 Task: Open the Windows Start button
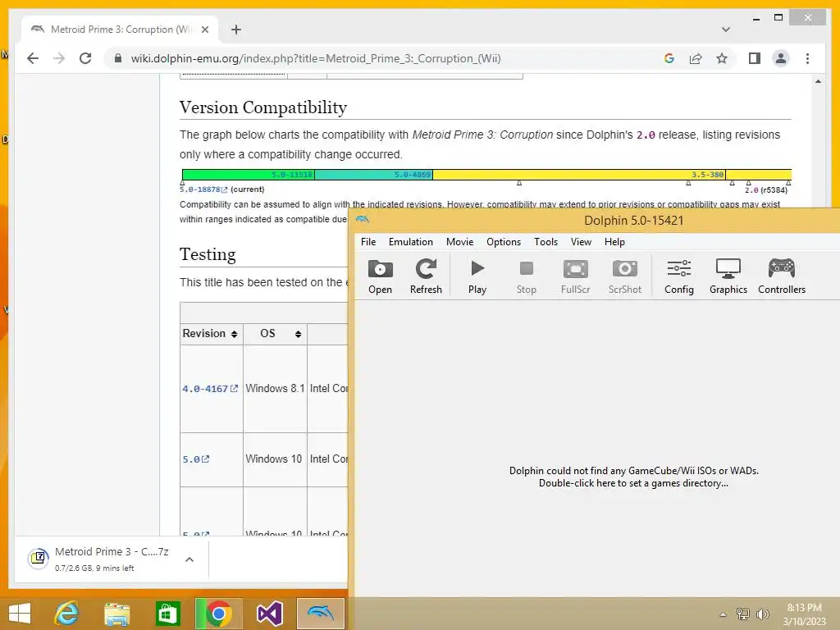pos(20,614)
